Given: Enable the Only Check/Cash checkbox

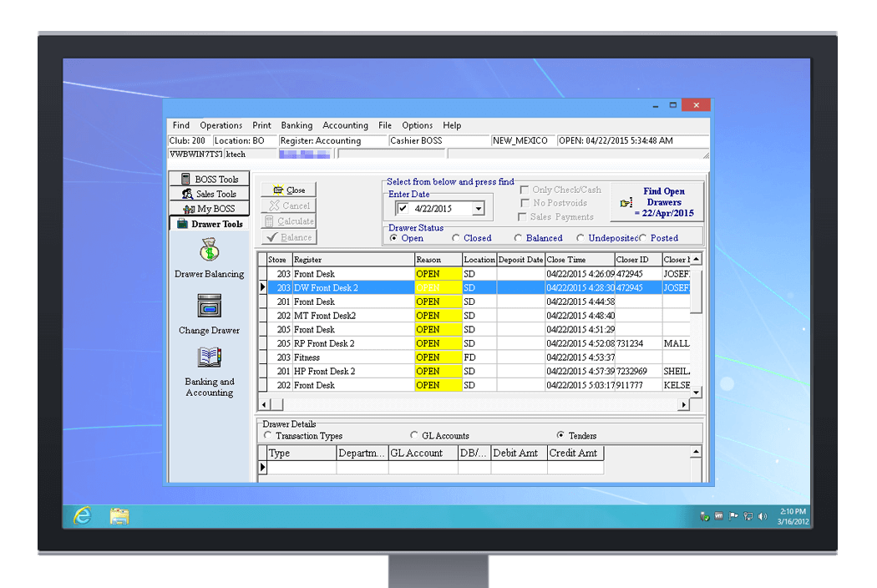Looking at the screenshot, I should [x=525, y=190].
